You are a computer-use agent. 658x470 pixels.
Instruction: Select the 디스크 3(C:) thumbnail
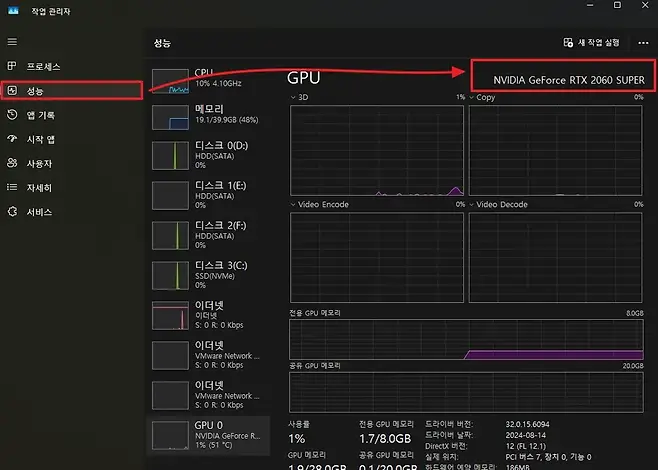click(x=170, y=276)
